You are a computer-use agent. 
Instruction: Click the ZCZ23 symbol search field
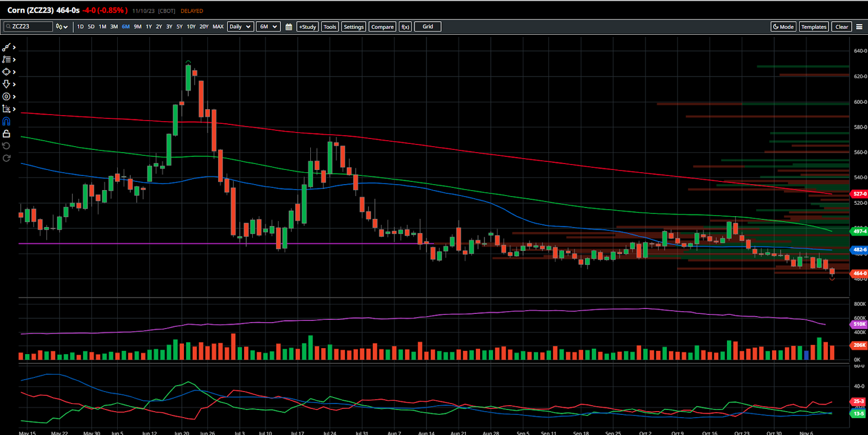pyautogui.click(x=30, y=27)
